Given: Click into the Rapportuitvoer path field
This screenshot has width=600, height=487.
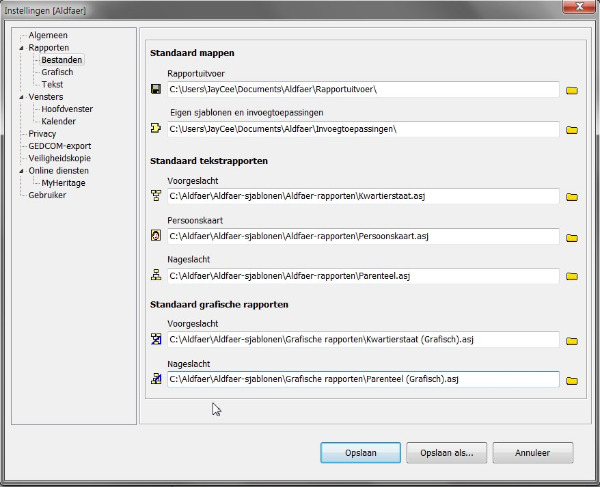Looking at the screenshot, I should click(360, 90).
